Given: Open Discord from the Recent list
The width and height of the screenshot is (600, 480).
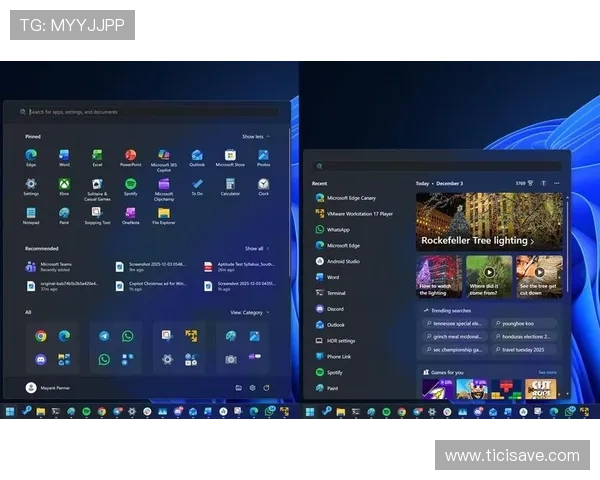Looking at the screenshot, I should (330, 309).
